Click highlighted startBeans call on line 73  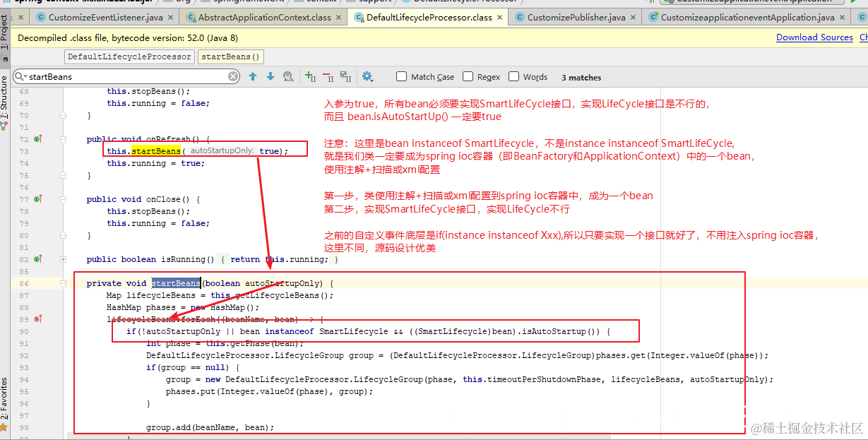click(156, 151)
